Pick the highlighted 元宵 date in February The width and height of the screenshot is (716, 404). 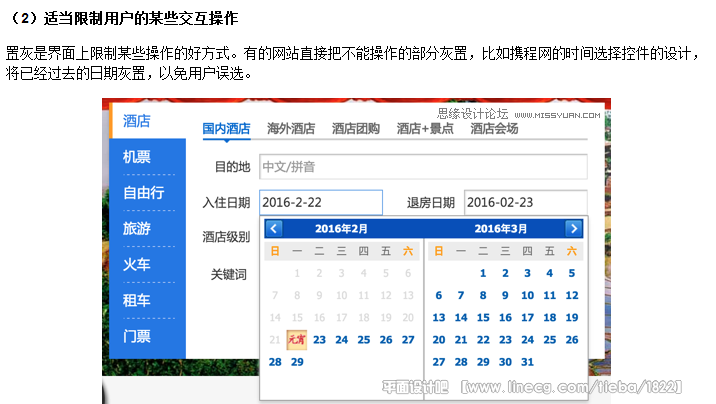coord(297,340)
